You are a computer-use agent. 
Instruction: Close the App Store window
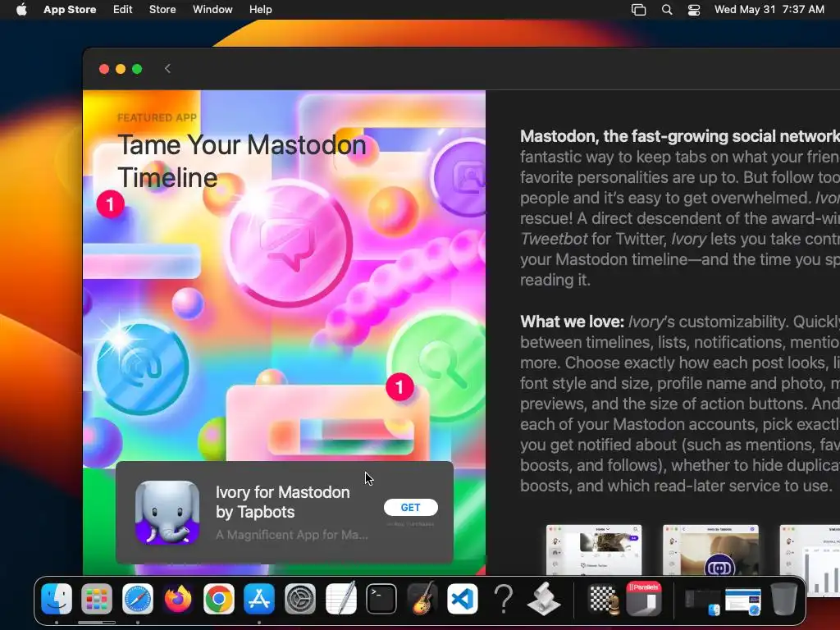(104, 69)
